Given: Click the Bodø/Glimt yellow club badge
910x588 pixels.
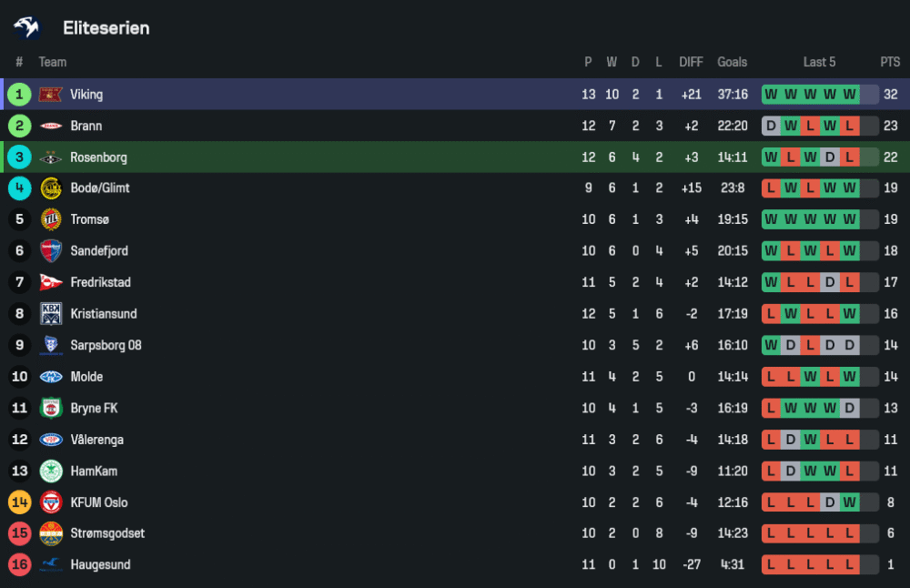Looking at the screenshot, I should 50,188.
